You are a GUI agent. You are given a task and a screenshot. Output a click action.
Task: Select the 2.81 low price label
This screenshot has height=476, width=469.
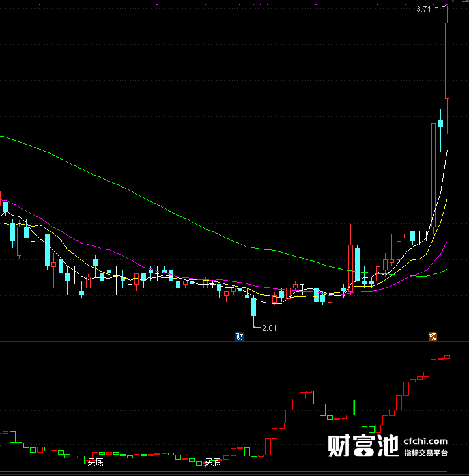pos(269,328)
